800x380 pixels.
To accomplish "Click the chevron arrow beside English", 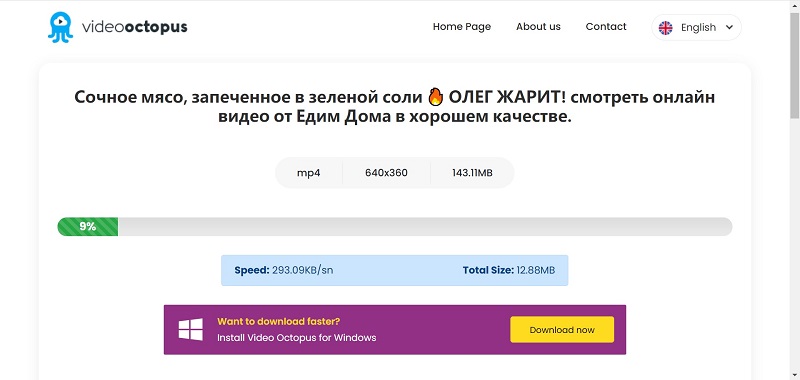I will [x=729, y=28].
